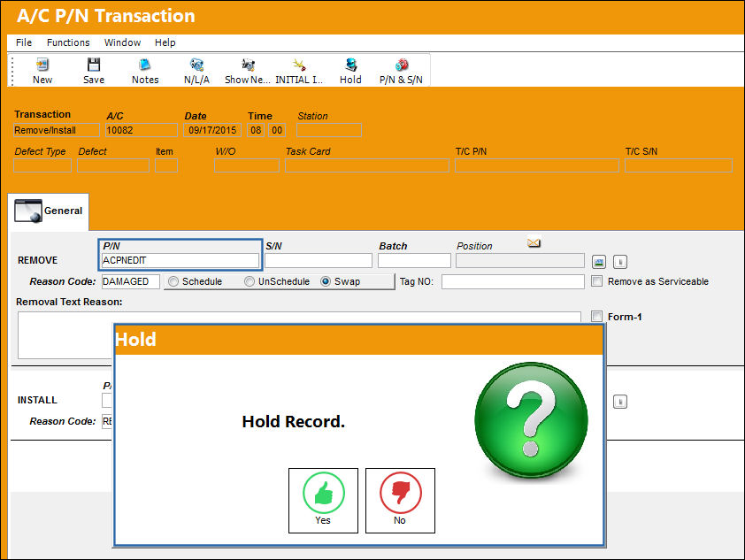Click the INITIAL I... toolbar icon
The image size is (745, 560).
pos(299,65)
